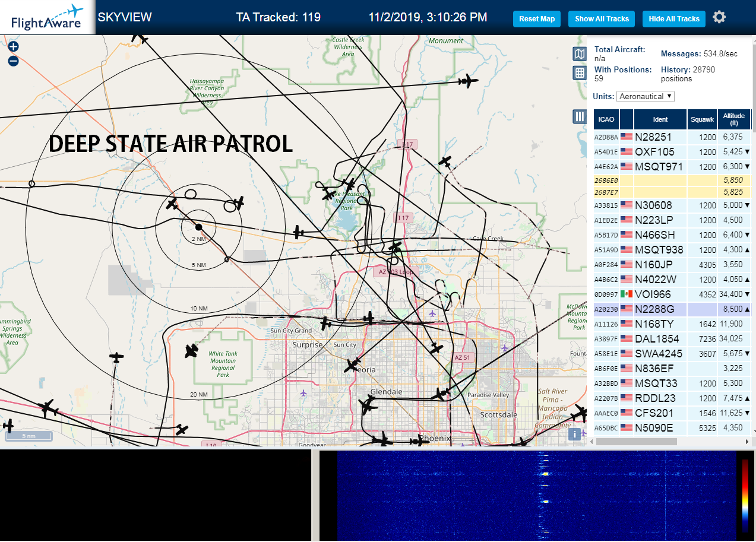Select the row with ICAO 2686E0
Image resolution: width=756 pixels, height=542 pixels.
[672, 180]
